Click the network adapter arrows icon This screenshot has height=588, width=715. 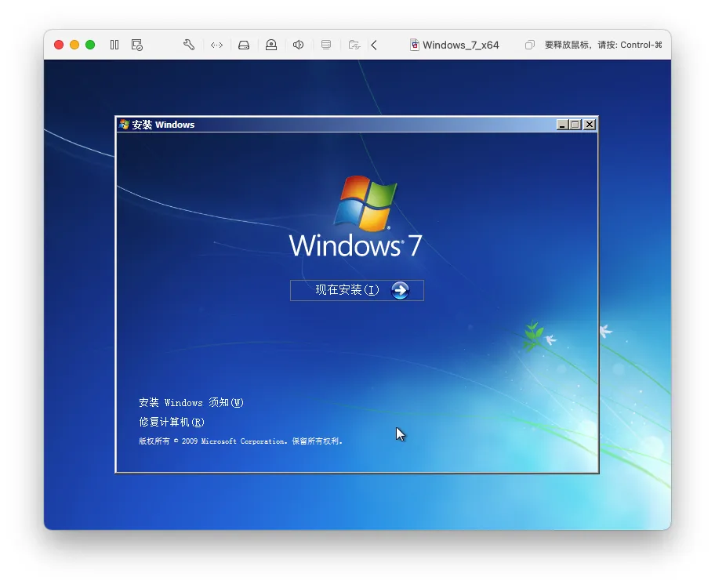pos(216,45)
